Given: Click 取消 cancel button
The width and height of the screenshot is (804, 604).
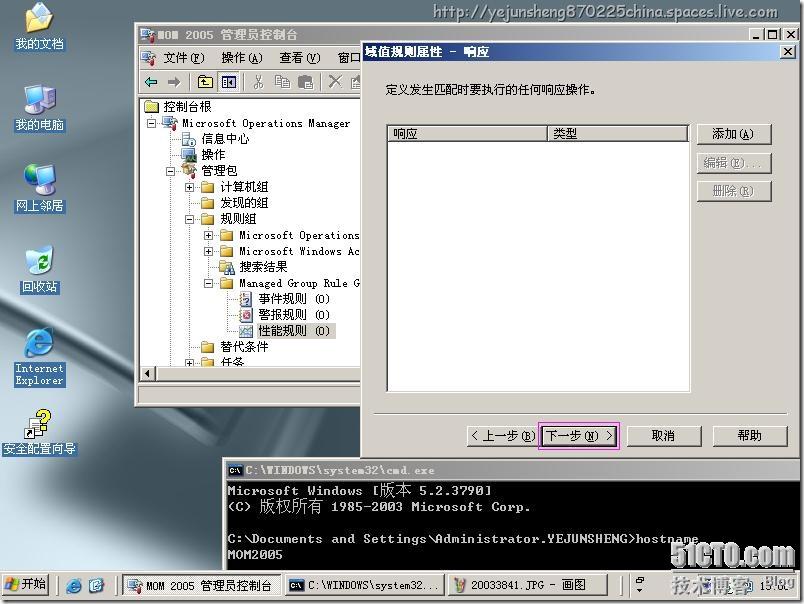Looking at the screenshot, I should [664, 436].
